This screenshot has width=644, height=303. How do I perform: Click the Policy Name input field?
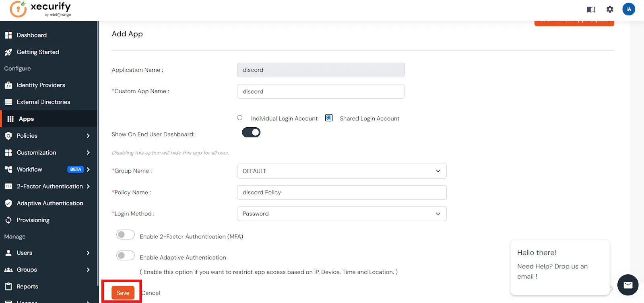(x=342, y=192)
